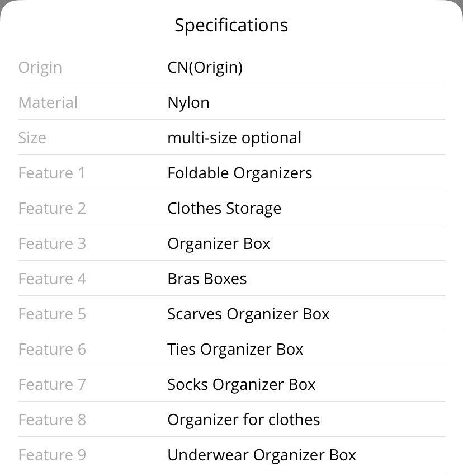
Task: Tap the Material label
Action: click(x=48, y=102)
